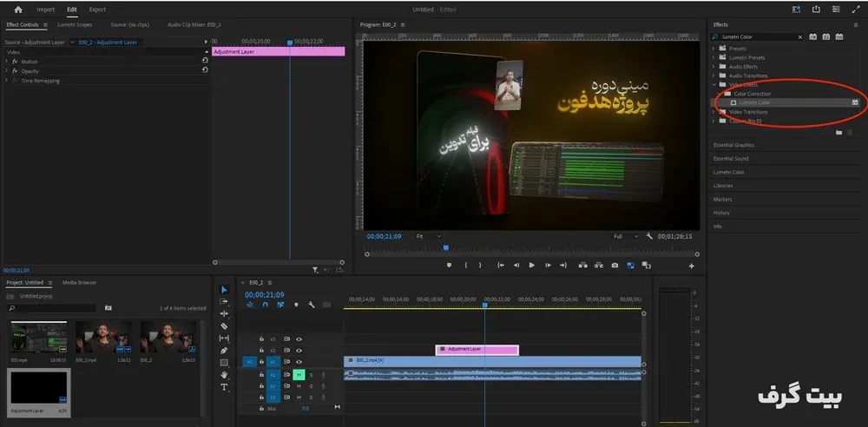868x427 pixels.
Task: Play the sequence in Program monitor
Action: 532,266
